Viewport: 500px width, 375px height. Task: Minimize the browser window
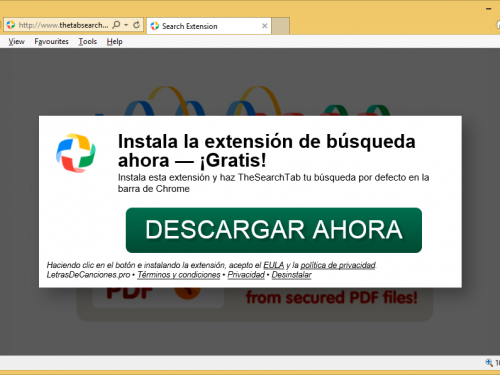(489, 9)
